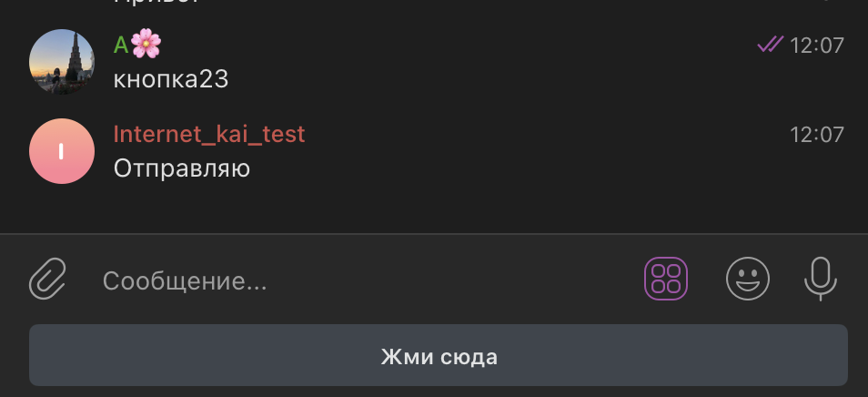
Task: Open the emoji smiley picker
Action: [x=748, y=279]
